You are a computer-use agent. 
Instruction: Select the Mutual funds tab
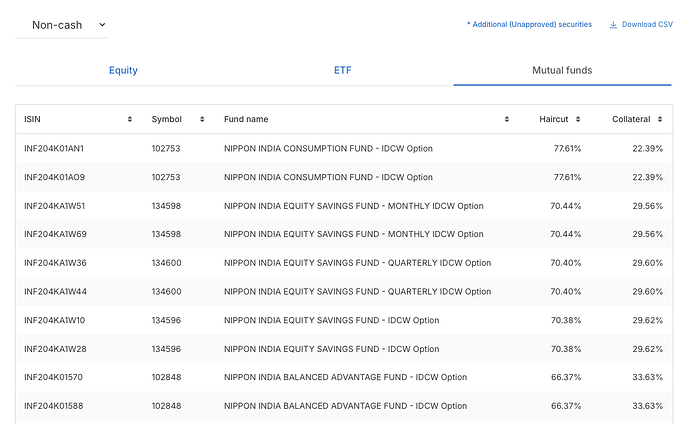click(x=562, y=70)
